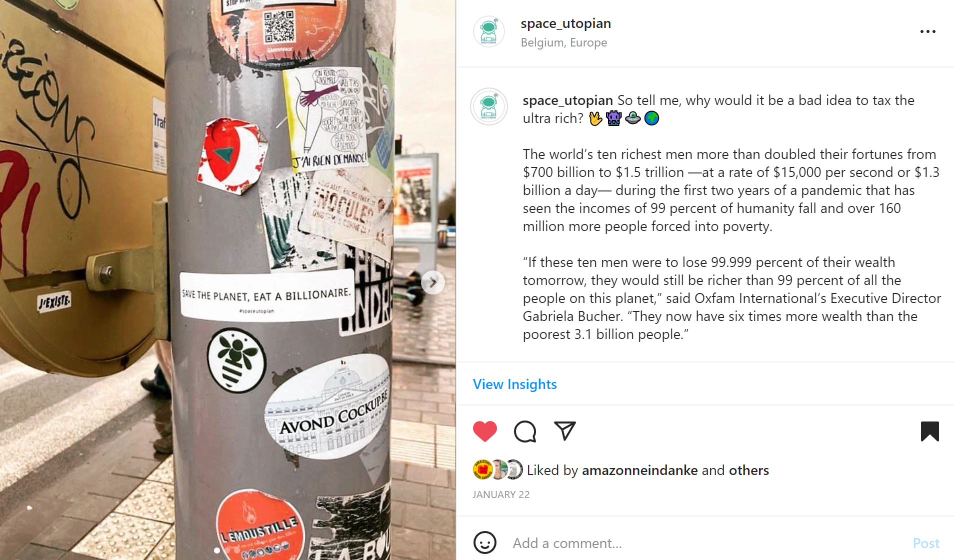Select the first carousel indicator dot
954x560 pixels.
[x=216, y=550]
